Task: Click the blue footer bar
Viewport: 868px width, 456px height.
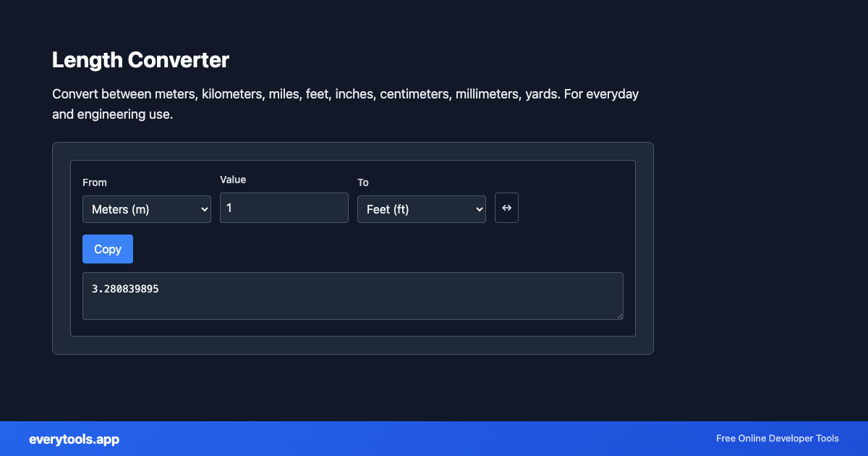Action: (x=434, y=439)
